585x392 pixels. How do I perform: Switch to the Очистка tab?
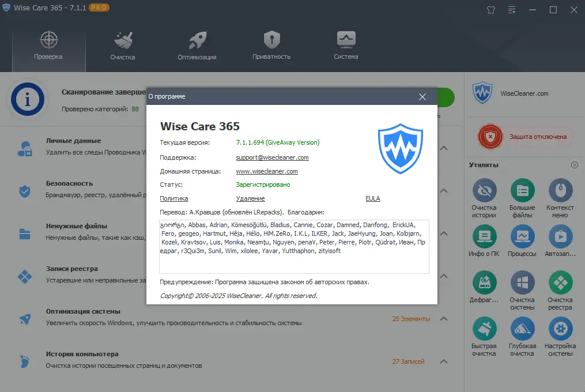pos(123,46)
